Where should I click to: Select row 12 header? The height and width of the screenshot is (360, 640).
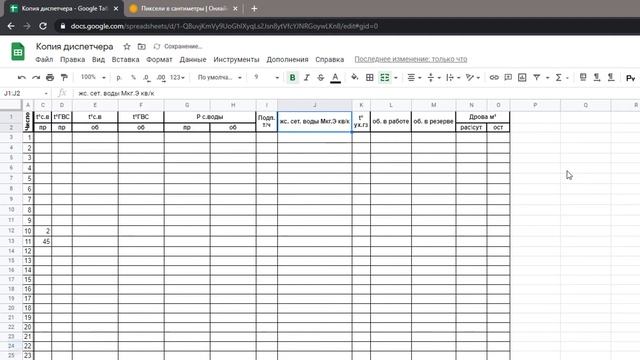click(11, 231)
